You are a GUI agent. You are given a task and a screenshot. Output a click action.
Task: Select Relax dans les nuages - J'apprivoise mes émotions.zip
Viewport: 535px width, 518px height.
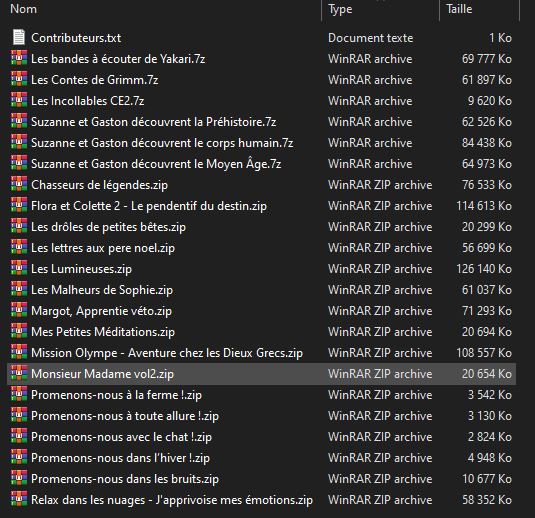172,500
